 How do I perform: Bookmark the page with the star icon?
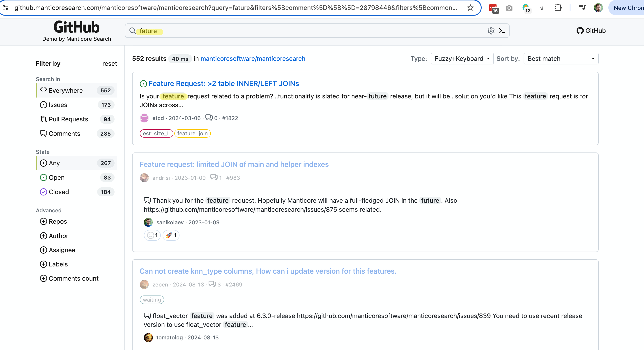[470, 8]
